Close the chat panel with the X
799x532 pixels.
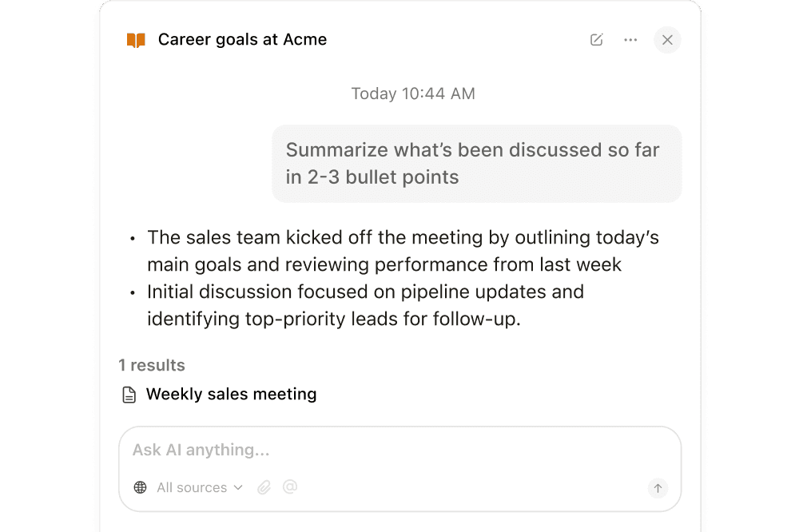pyautogui.click(x=667, y=40)
